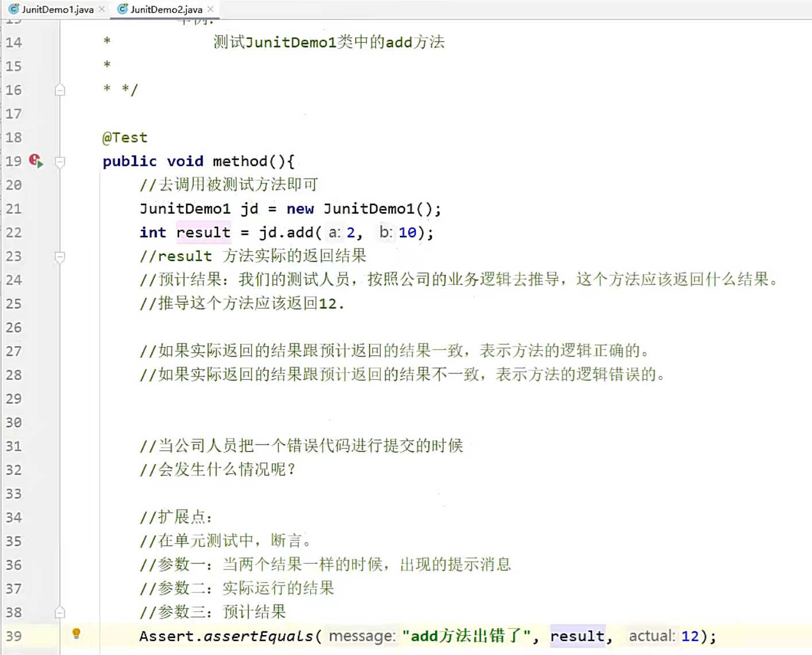The height and width of the screenshot is (655, 812).
Task: Click the Java class icon on JunitDemo2.java tab
Action: click(x=121, y=9)
